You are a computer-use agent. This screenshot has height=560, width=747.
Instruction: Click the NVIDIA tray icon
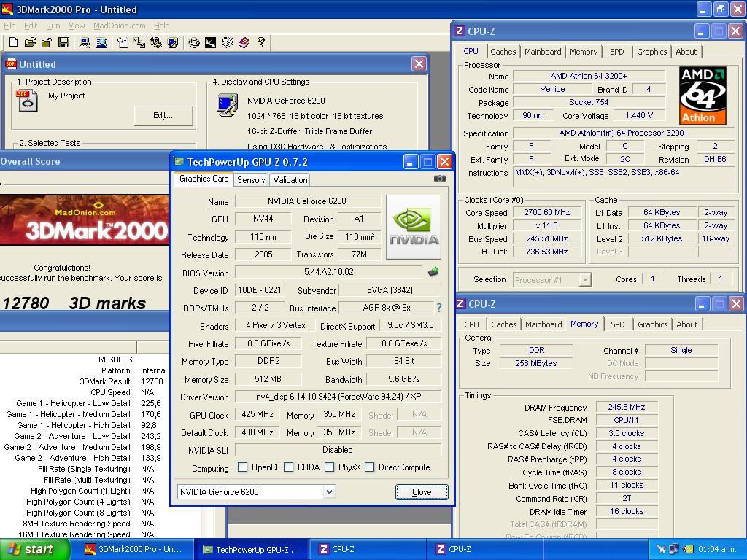tap(689, 549)
